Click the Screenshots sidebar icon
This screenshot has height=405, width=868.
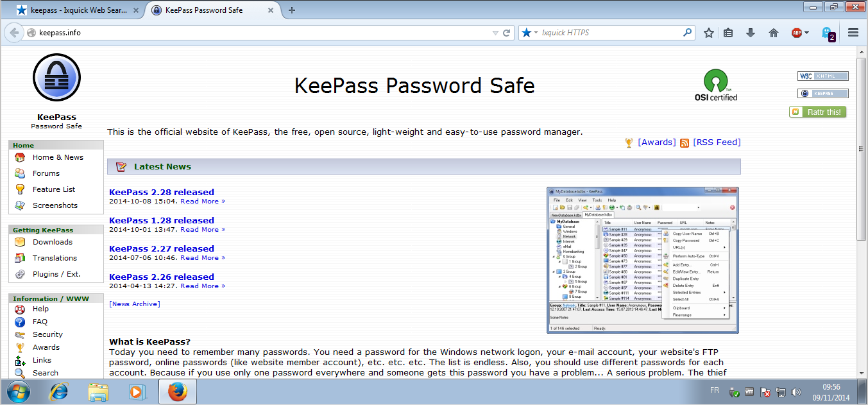(x=21, y=205)
